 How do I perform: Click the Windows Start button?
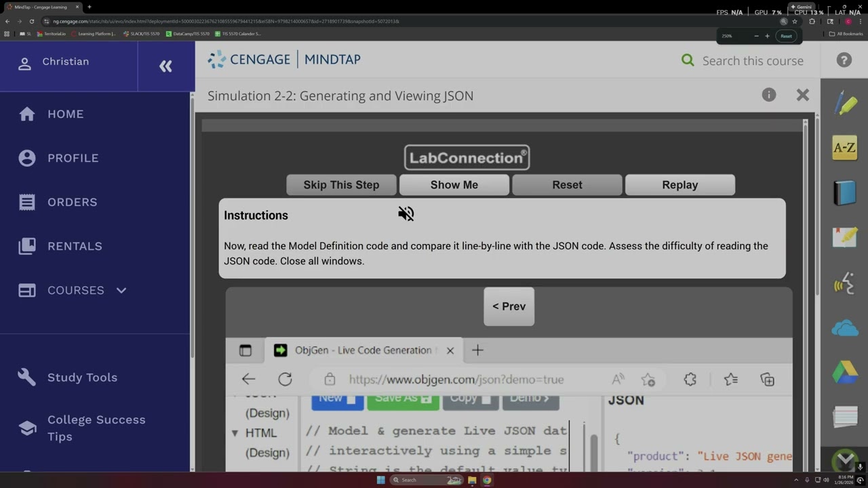pos(380,480)
